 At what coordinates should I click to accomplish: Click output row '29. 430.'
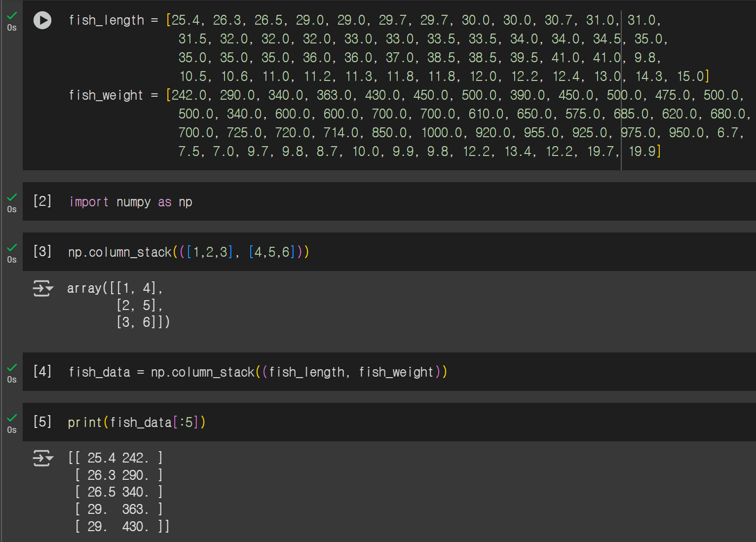pyautogui.click(x=122, y=527)
